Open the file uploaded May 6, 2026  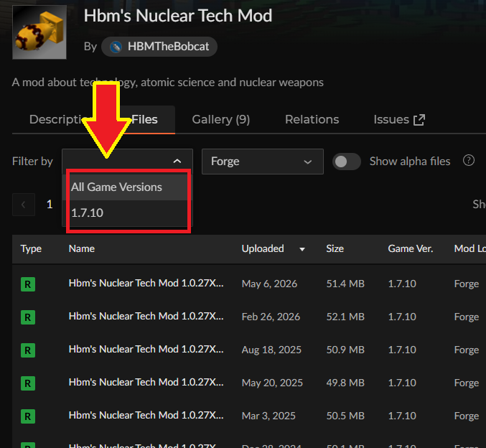(146, 284)
